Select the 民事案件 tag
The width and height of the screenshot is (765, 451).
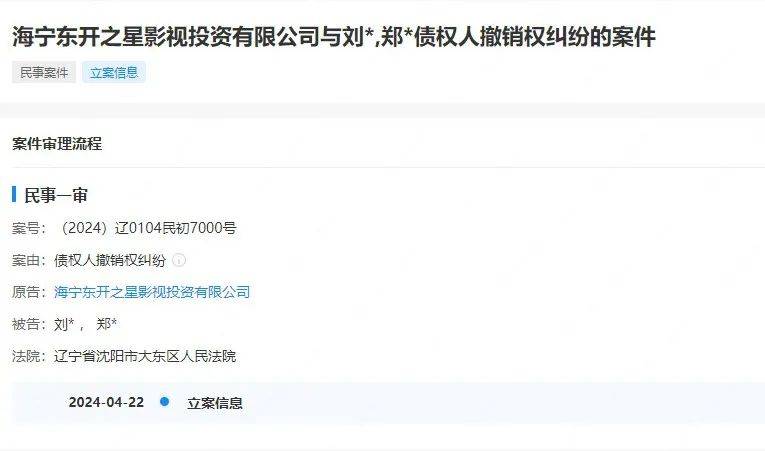tap(44, 72)
